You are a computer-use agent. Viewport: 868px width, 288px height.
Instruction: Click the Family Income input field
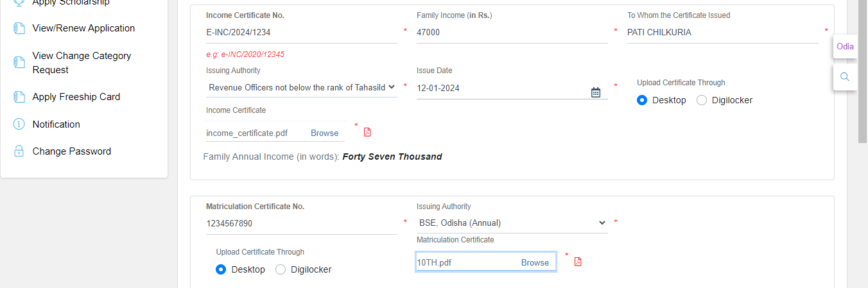tap(512, 32)
